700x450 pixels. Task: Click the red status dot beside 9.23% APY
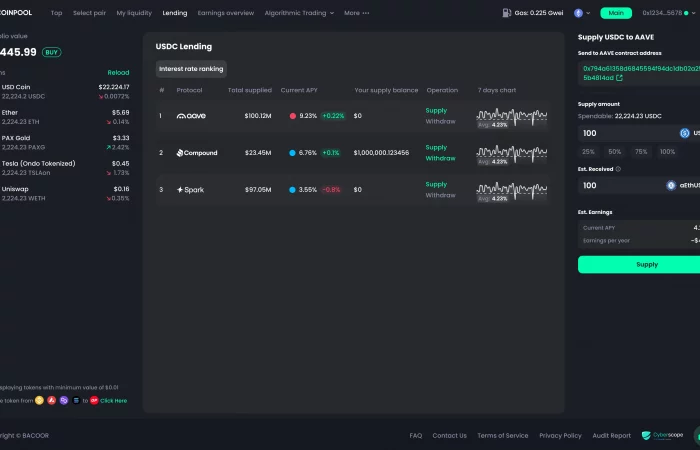(293, 116)
